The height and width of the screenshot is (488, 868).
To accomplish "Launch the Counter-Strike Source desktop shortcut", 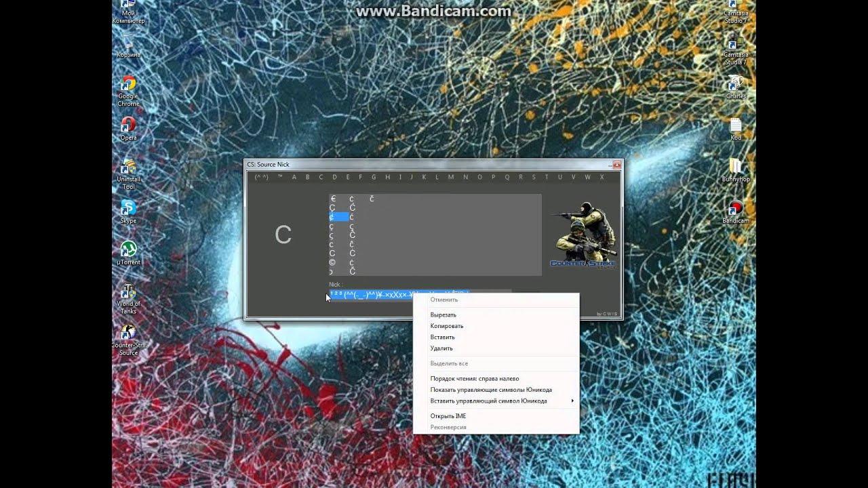I will [128, 340].
